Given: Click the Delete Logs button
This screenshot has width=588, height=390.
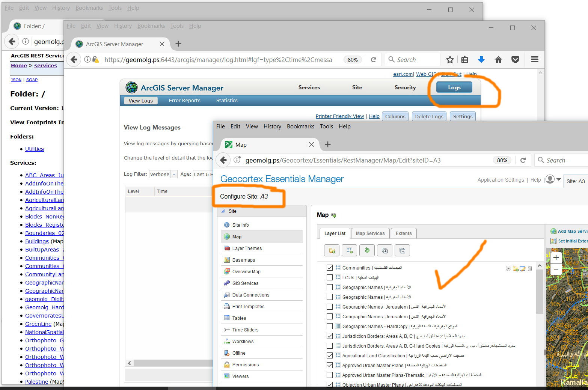Looking at the screenshot, I should pyautogui.click(x=429, y=116).
